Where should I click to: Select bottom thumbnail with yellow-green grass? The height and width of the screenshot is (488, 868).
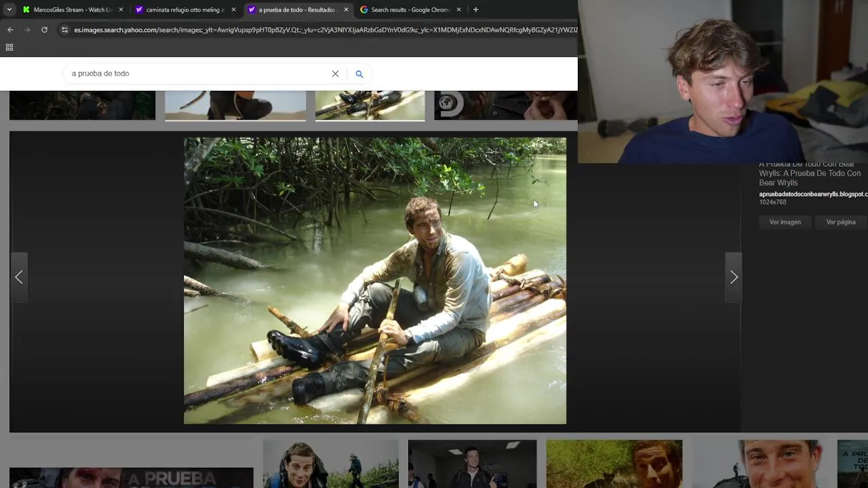pyautogui.click(x=614, y=464)
